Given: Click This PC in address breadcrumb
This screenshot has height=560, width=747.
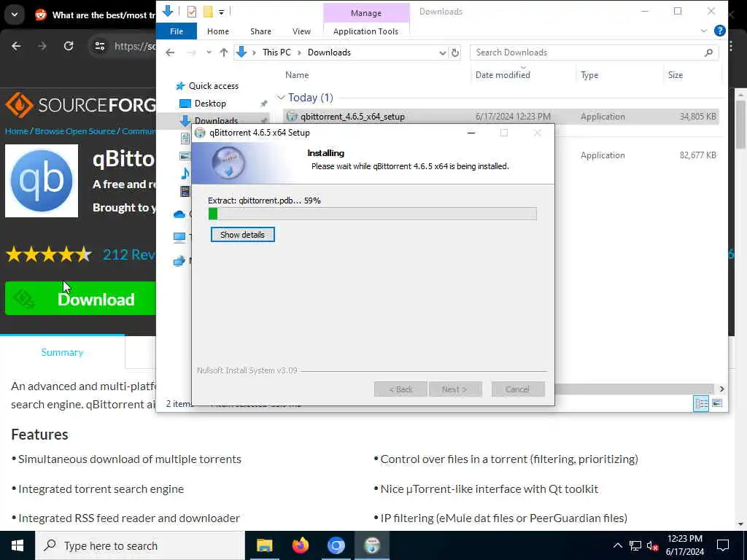Looking at the screenshot, I should coord(276,52).
